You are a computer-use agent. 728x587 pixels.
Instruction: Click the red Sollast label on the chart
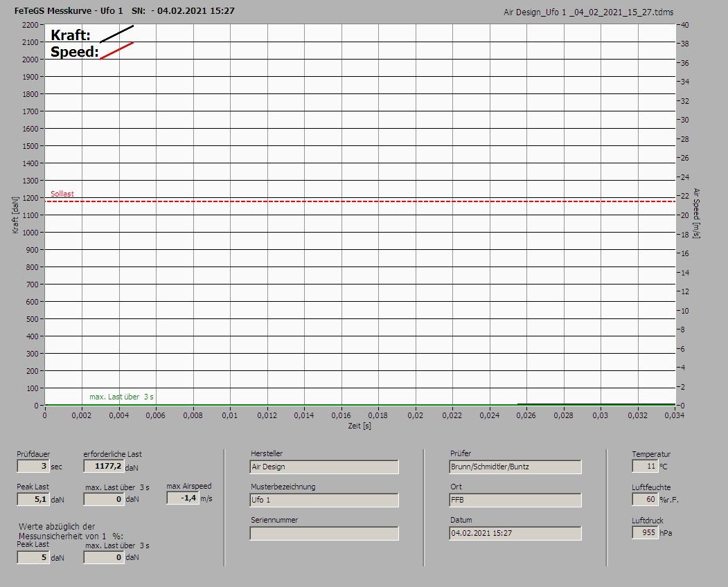62,194
